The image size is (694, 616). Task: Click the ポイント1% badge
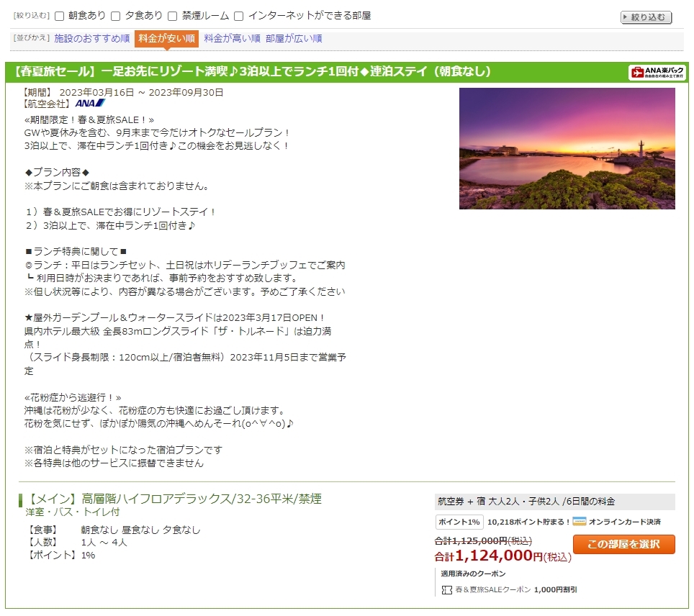point(459,522)
